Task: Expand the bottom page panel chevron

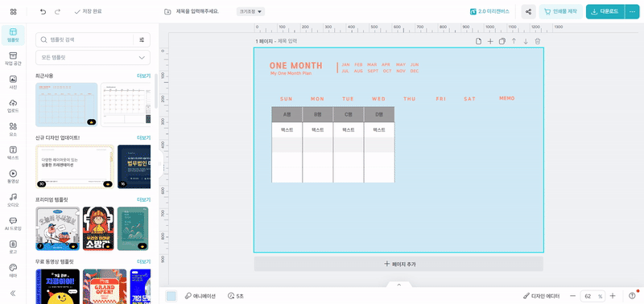Action: (398, 285)
